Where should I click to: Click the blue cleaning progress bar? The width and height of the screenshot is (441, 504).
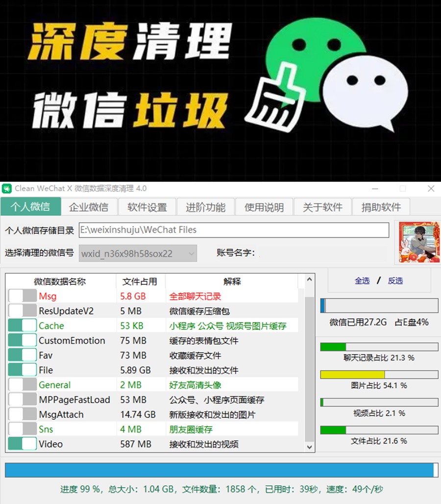pos(219,470)
